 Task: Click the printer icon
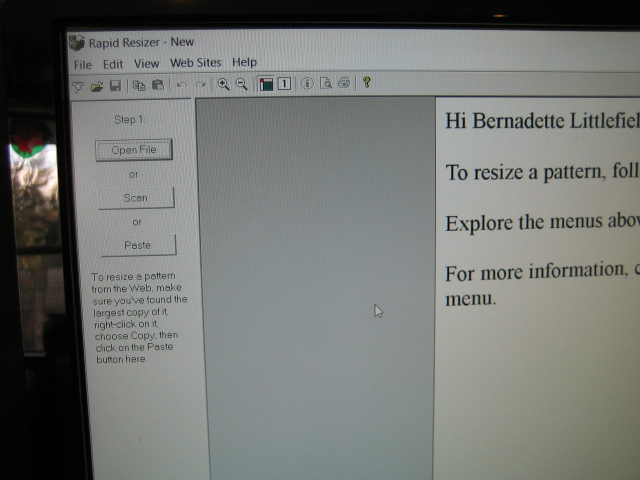pyautogui.click(x=344, y=83)
